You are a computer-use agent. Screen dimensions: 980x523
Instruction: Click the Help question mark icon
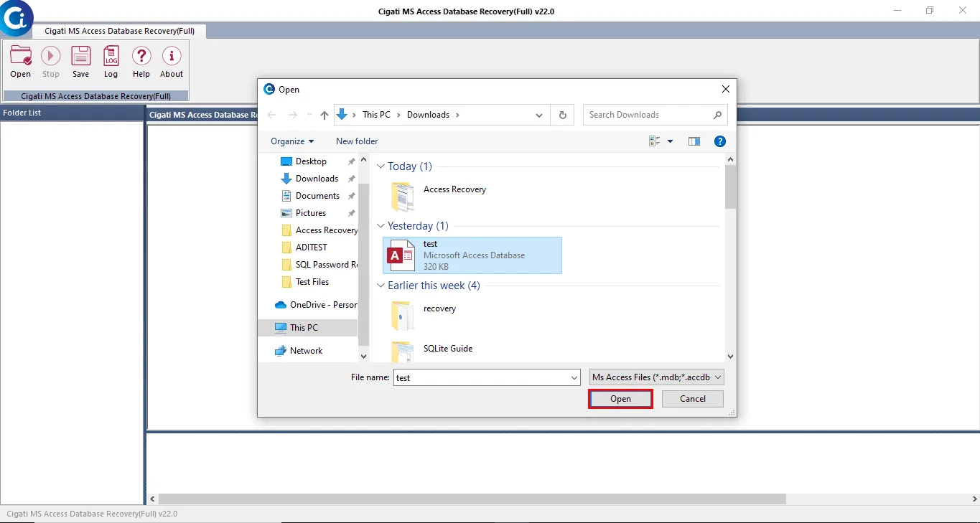[141, 62]
